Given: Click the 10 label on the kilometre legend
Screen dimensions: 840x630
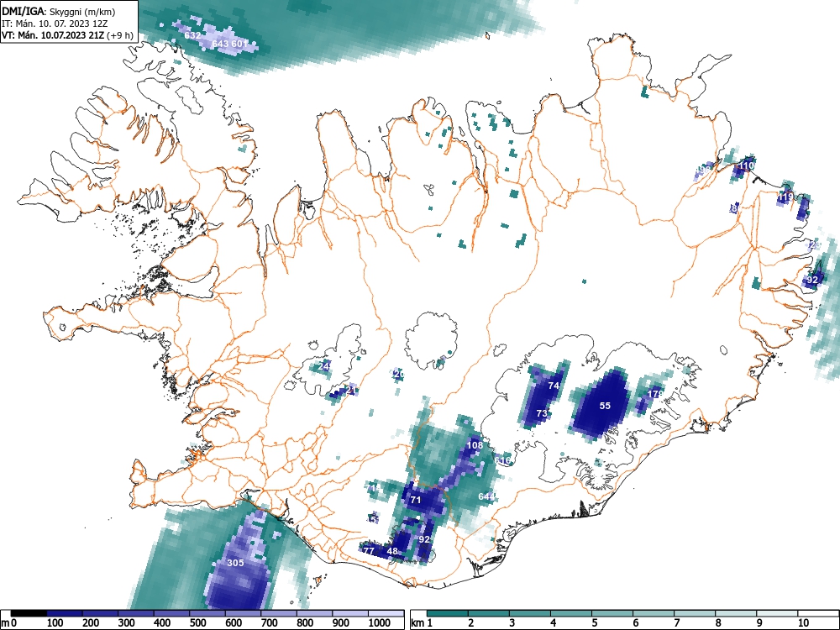Looking at the screenshot, I should (802, 623).
